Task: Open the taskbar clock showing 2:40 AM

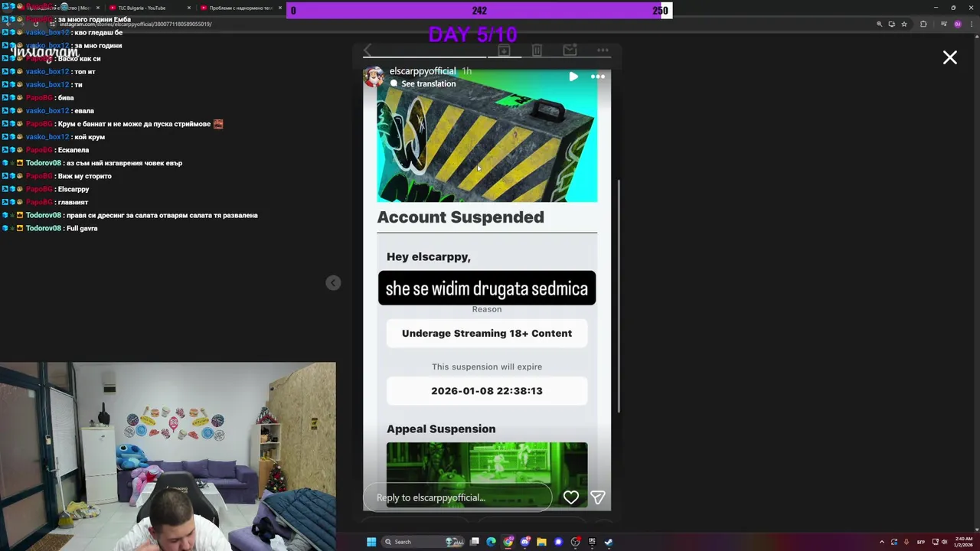Action: pos(963,542)
